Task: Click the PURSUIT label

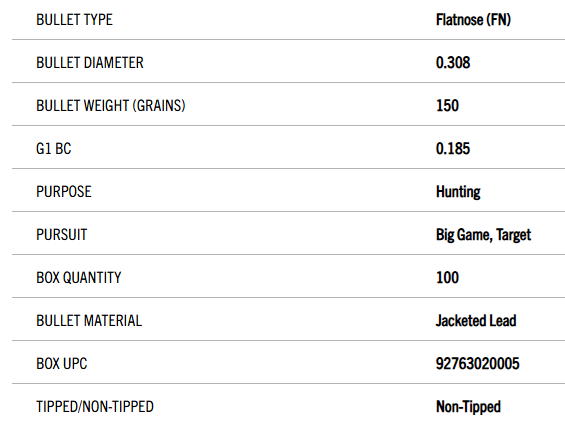Action: tap(62, 235)
